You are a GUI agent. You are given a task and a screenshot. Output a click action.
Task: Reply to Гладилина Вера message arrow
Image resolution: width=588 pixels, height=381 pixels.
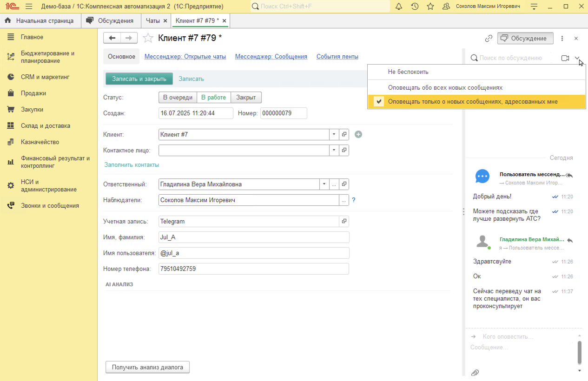[x=570, y=240]
